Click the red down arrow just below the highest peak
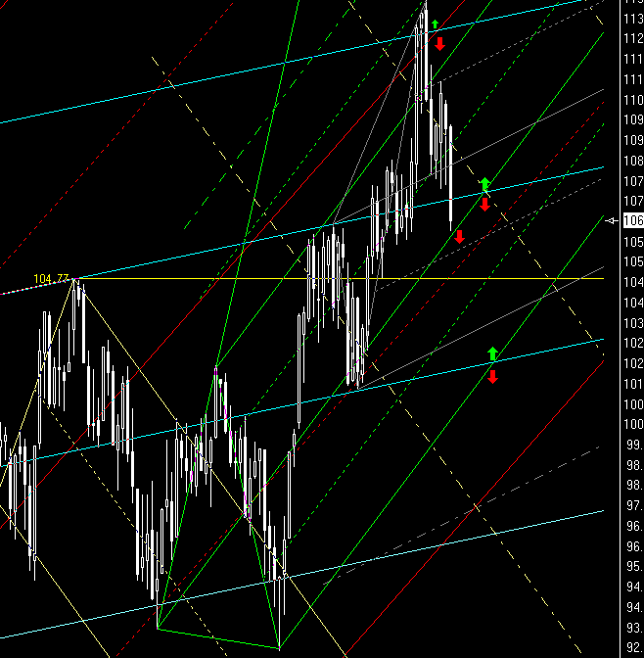 point(439,44)
